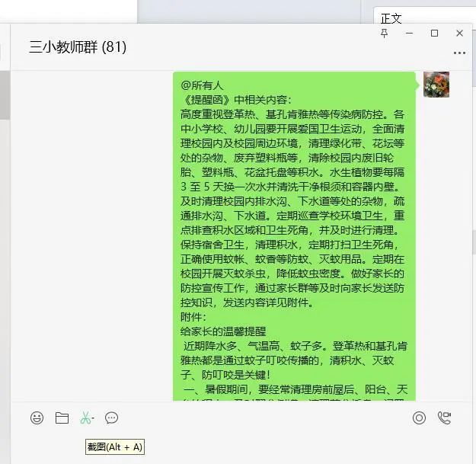Screen dimensions: 476x464
Task: Start a voice or video call
Action: click(x=444, y=418)
